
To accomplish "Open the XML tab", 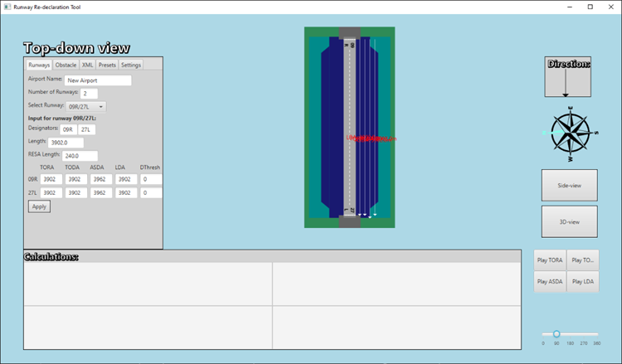I will click(x=88, y=65).
